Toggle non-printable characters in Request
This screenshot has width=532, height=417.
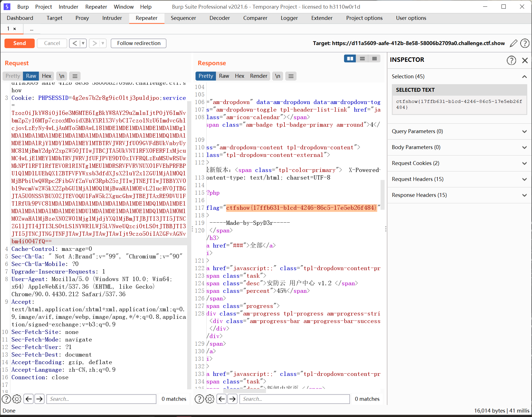[x=62, y=76]
